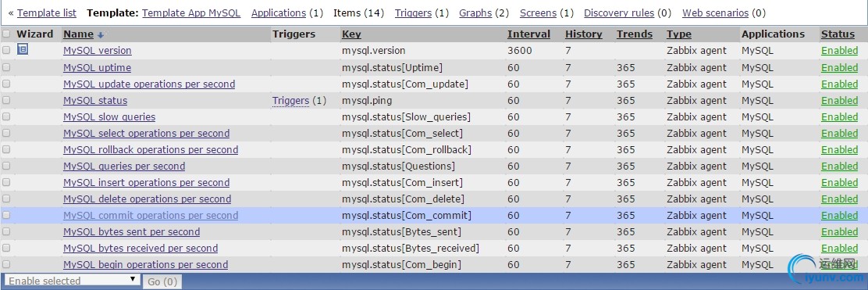
Task: Open MySQL commit operations per second item
Action: tap(151, 216)
